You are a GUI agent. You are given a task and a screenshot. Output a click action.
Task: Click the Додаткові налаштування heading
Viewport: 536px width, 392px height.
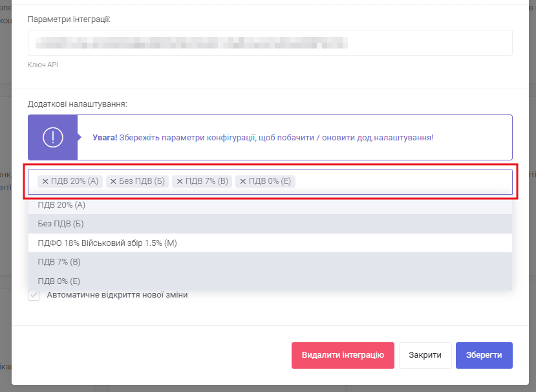click(77, 103)
